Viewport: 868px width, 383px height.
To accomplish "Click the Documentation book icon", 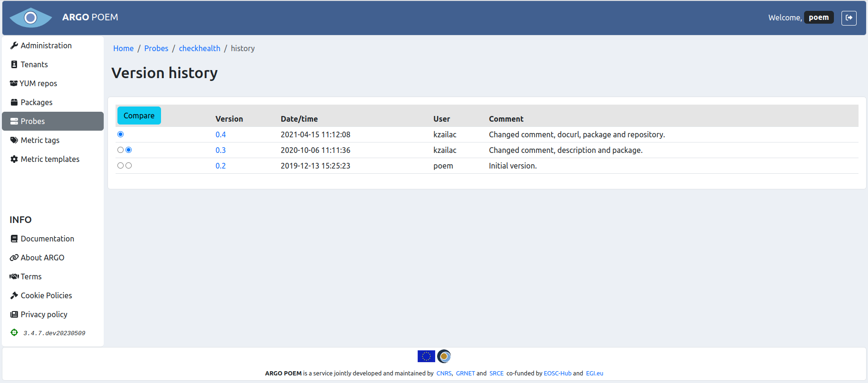I will pos(14,239).
